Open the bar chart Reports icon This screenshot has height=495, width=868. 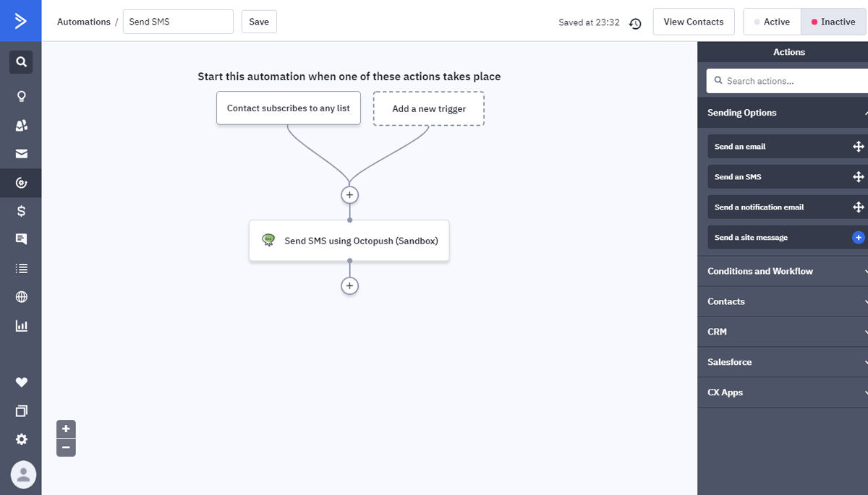pyautogui.click(x=21, y=326)
